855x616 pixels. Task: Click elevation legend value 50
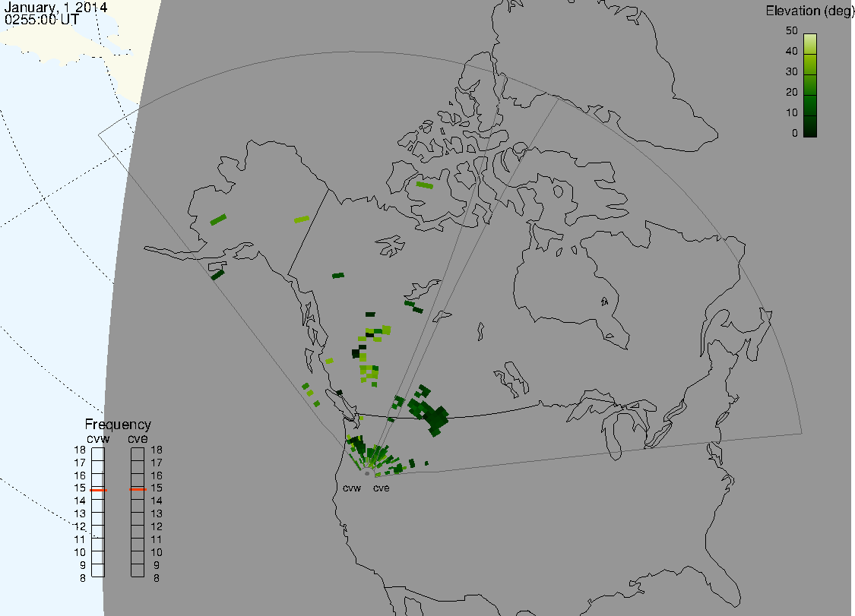(792, 31)
